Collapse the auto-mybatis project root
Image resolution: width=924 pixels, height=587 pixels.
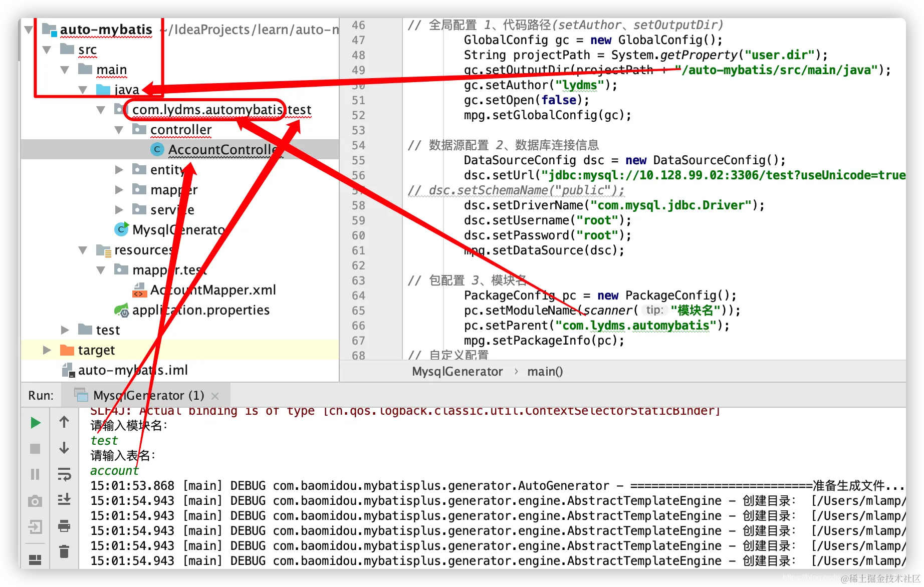29,30
